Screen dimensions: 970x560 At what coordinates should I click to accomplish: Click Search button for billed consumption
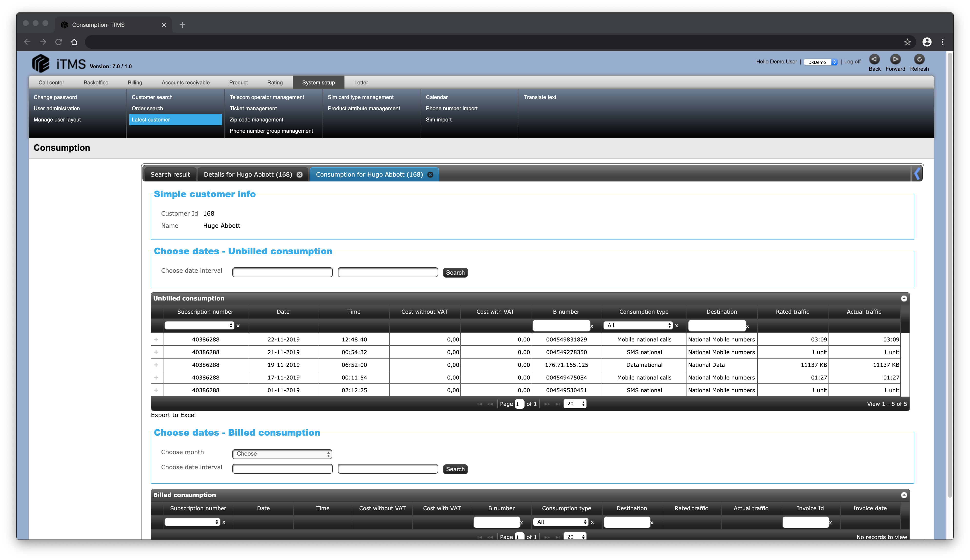coord(455,469)
